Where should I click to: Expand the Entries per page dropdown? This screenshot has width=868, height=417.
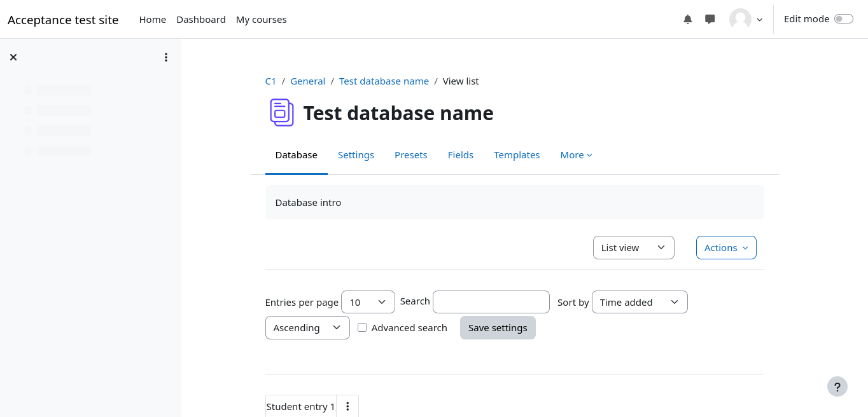click(x=368, y=302)
